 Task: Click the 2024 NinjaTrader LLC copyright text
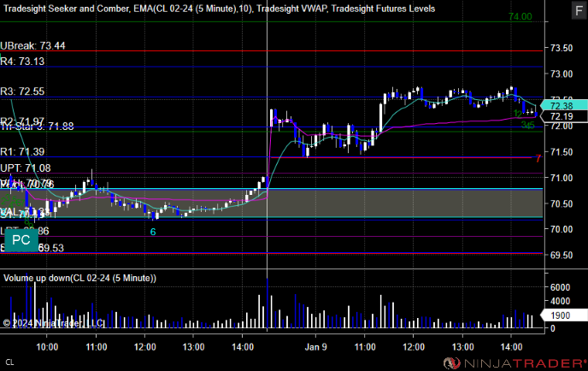coord(53,323)
